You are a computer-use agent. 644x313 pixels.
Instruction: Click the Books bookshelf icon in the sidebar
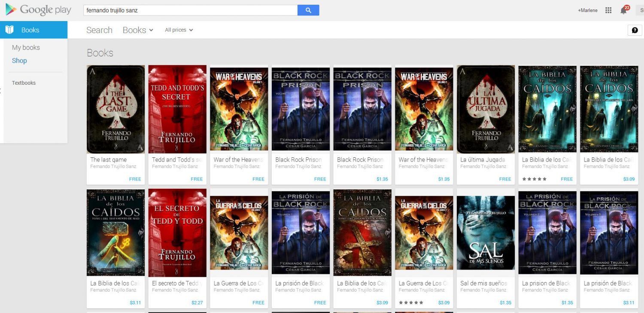pyautogui.click(x=9, y=29)
